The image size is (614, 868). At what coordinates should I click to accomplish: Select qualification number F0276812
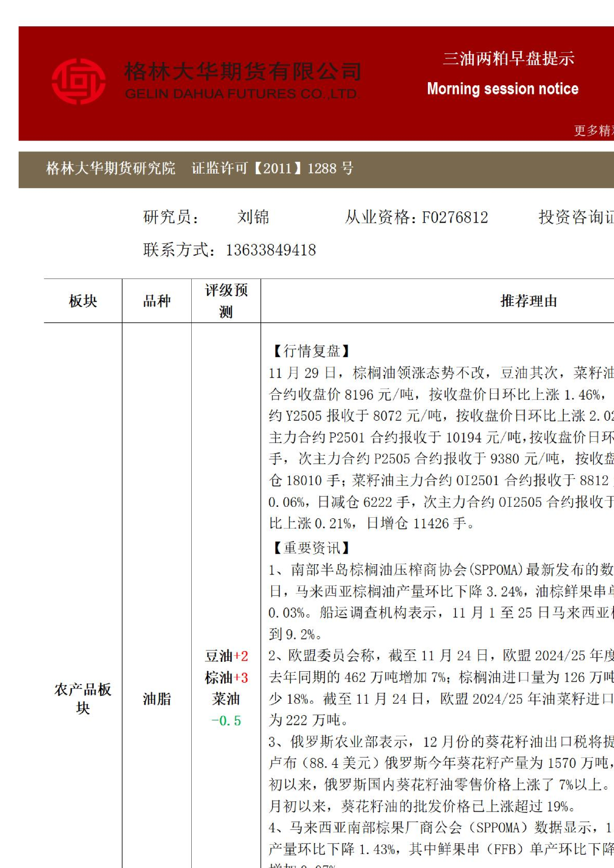coord(455,217)
